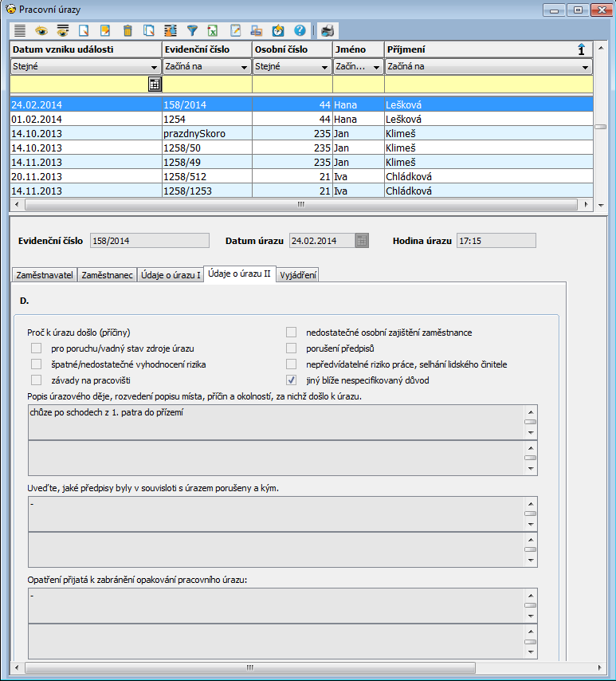Screen dimensions: 616x681
Task: Open the Vyjádření tab
Action: pyautogui.click(x=299, y=275)
